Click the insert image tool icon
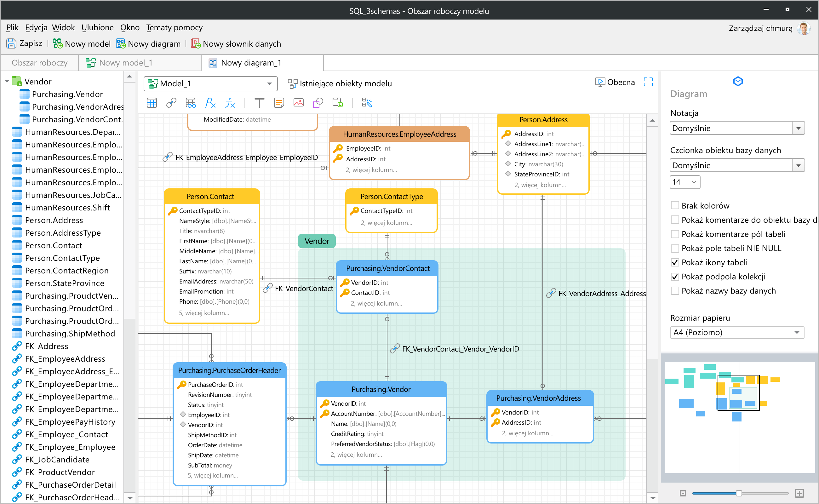The height and width of the screenshot is (504, 819). click(298, 103)
